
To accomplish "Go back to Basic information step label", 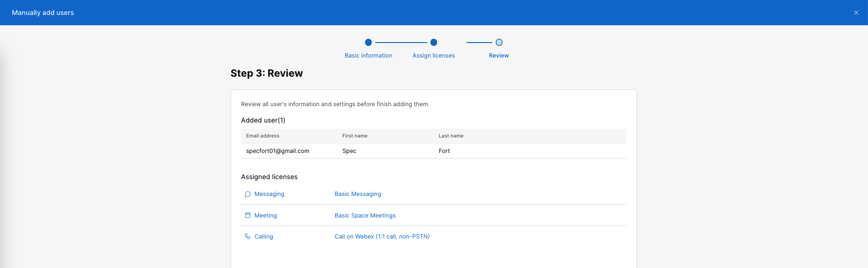I will (368, 56).
